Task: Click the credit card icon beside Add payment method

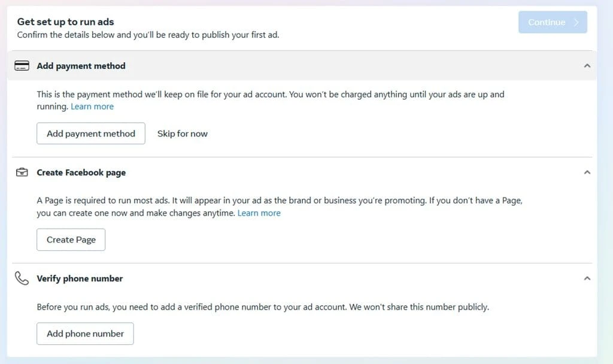Action: (22, 66)
